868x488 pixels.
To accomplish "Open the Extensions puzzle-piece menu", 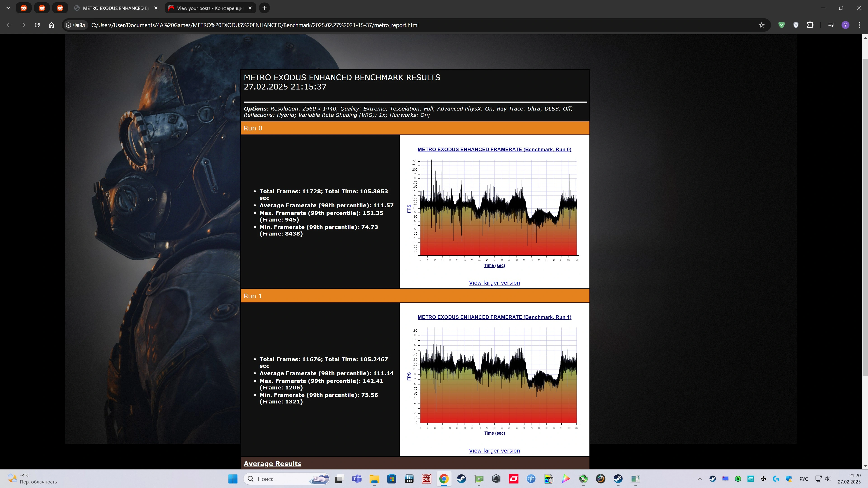I will tap(810, 25).
